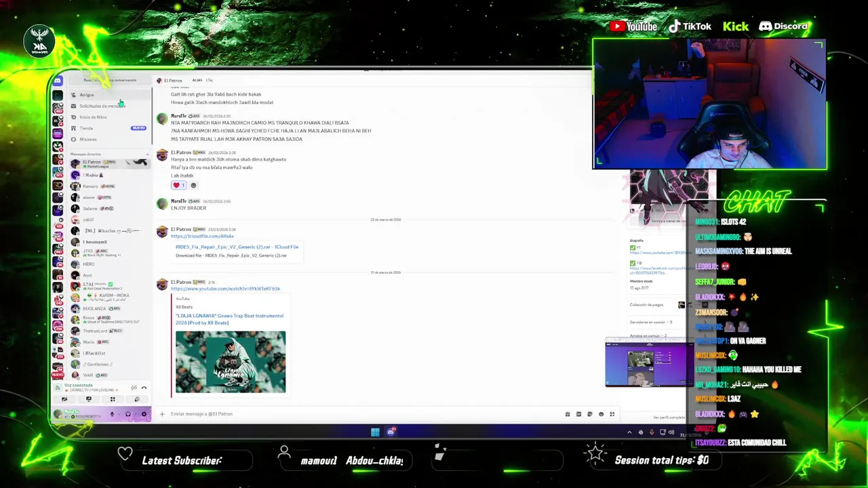
Task: Open the gift icon in message bar
Action: click(x=568, y=414)
